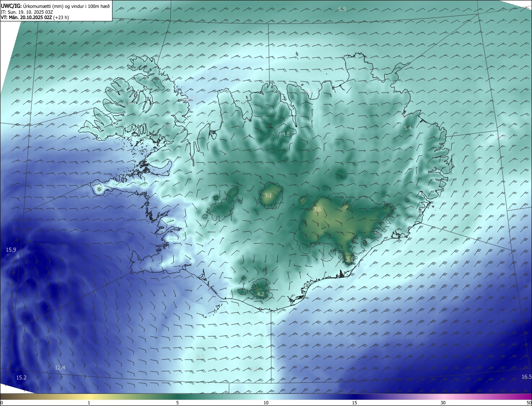This screenshot has width=532, height=406.
Task: Click the 6.9 value at the map top
Action: pyautogui.click(x=342, y=9)
